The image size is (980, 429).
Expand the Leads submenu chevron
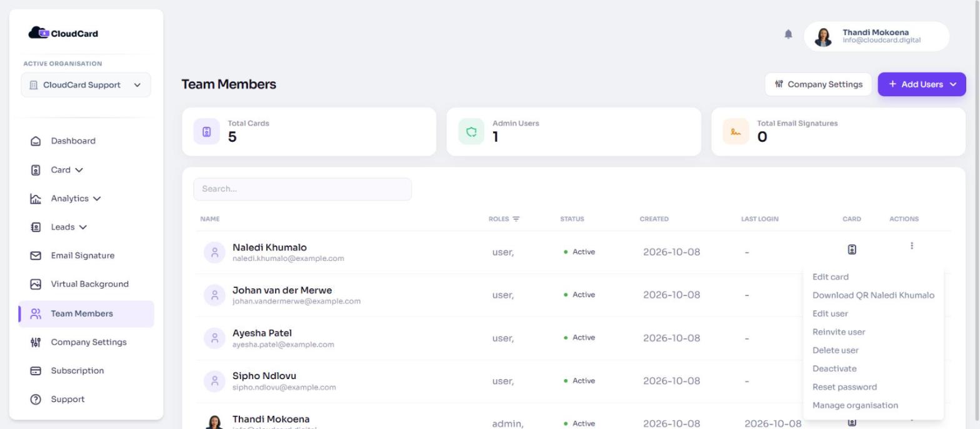pyautogui.click(x=83, y=227)
